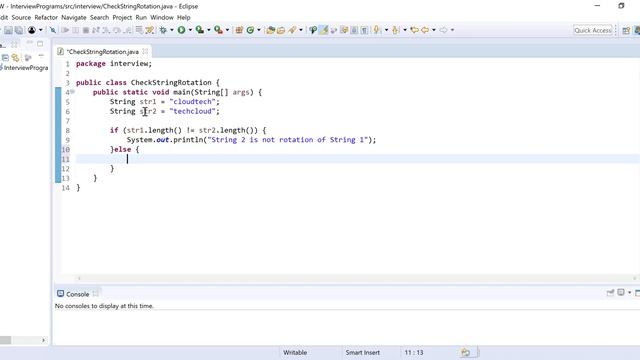Open dropdown next to the profile toolbar icon
Screen dimensions: 640x360
(40, 30)
